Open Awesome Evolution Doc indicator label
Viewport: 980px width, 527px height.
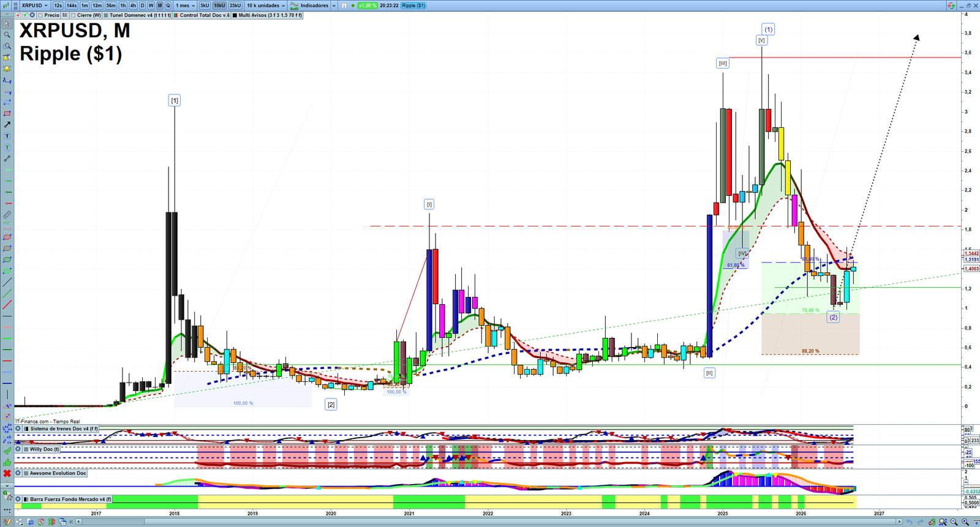tap(55, 473)
